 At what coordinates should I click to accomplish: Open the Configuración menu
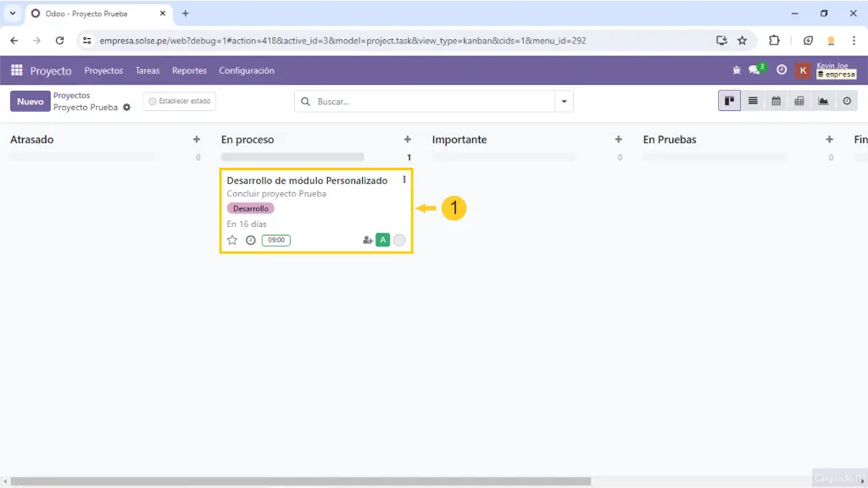click(247, 70)
